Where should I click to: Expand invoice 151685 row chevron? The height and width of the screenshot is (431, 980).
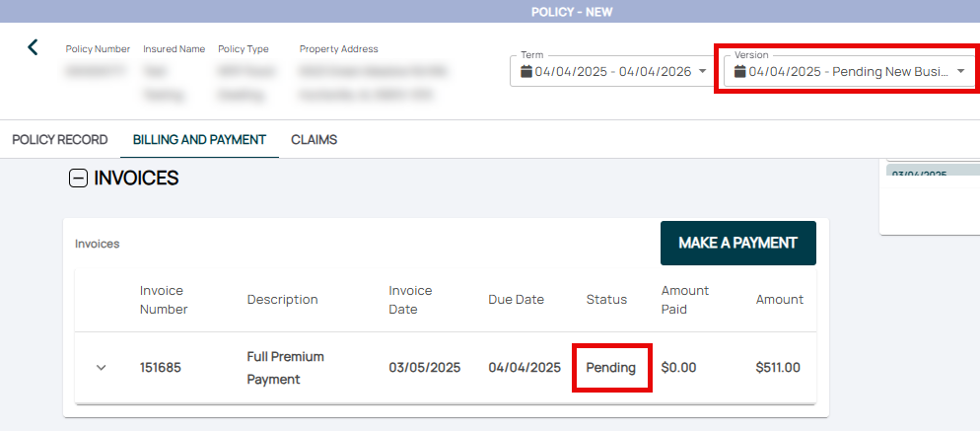101,368
